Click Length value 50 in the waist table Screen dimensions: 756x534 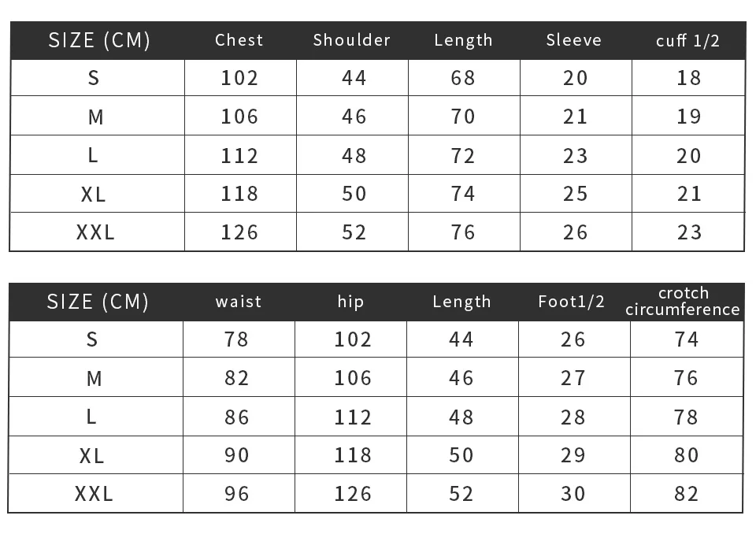click(461, 455)
